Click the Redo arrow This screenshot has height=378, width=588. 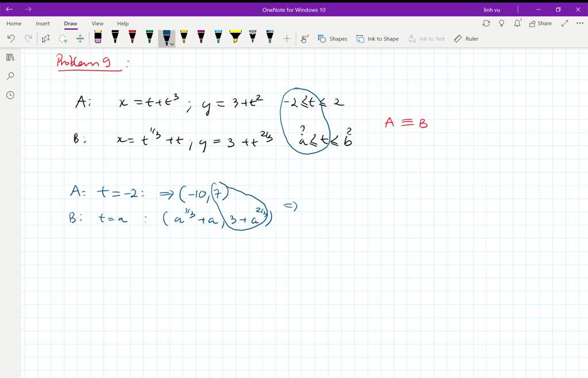click(28, 38)
